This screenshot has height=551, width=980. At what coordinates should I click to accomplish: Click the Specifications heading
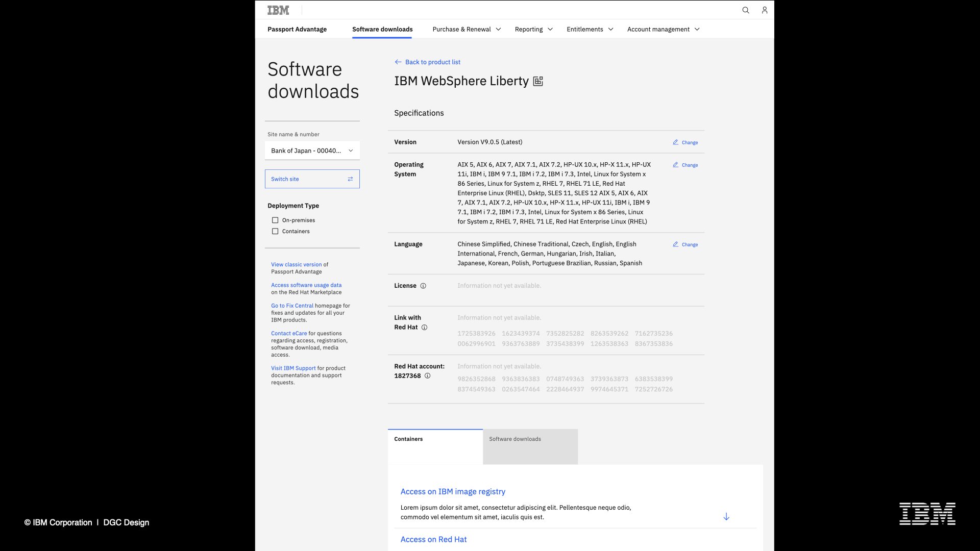[x=419, y=113]
